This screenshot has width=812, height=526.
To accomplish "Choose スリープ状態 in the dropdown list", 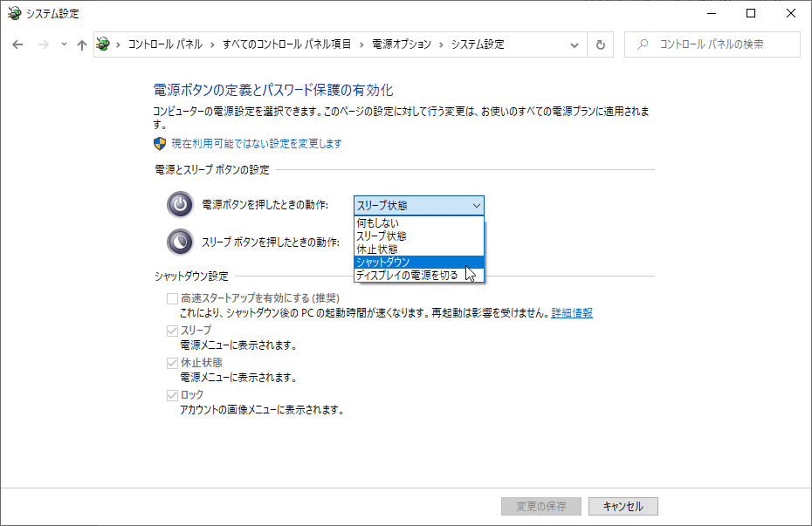I will [419, 236].
